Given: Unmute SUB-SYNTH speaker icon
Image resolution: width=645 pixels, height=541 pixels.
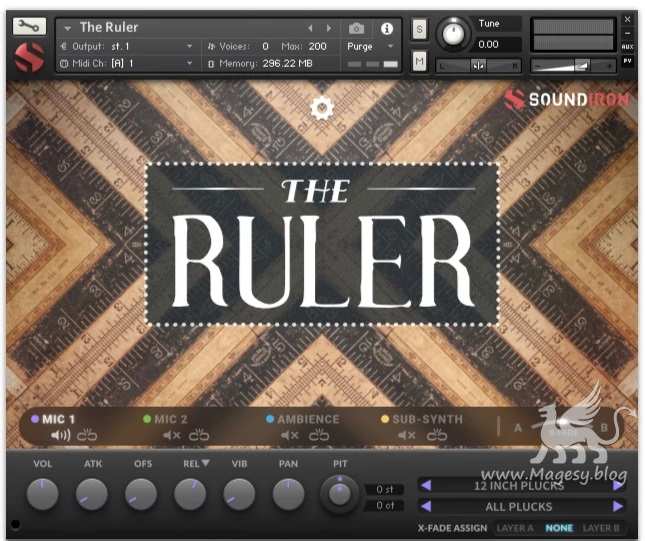Looking at the screenshot, I should pyautogui.click(x=407, y=435).
